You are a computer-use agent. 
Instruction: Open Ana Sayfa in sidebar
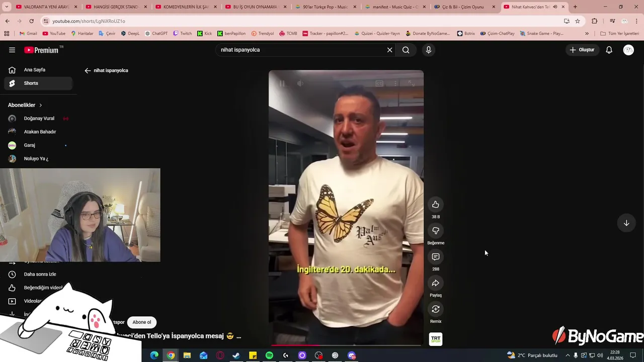(x=38, y=70)
